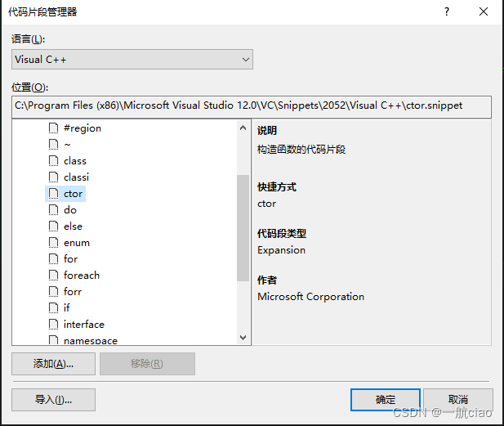This screenshot has height=426, width=504.
Task: Select the #region snippet label
Action: (x=83, y=128)
